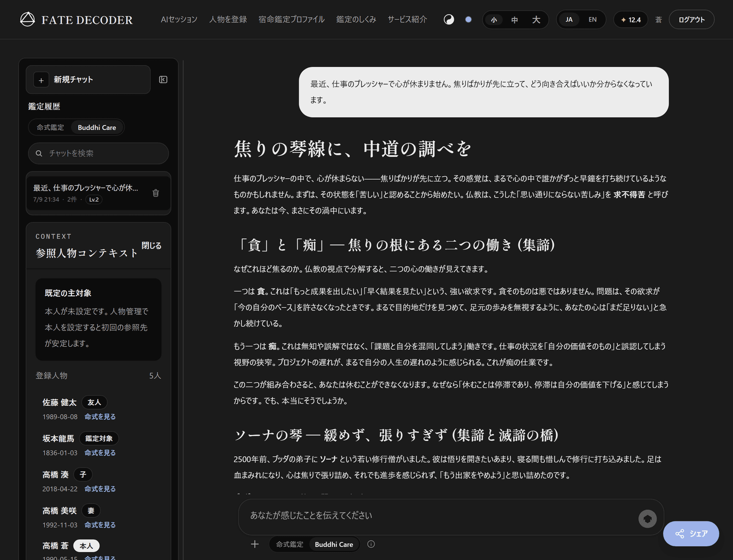The width and height of the screenshot is (733, 560).
Task: Select person 坂本龍馬
Action: pyautogui.click(x=58, y=438)
